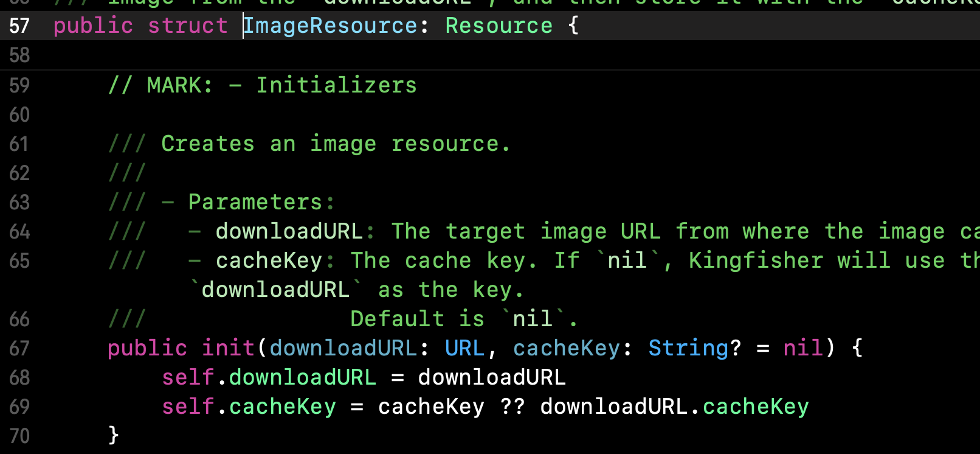Click the 'cacheKey' parameter label on line 67
This screenshot has height=454, width=980.
click(567, 348)
